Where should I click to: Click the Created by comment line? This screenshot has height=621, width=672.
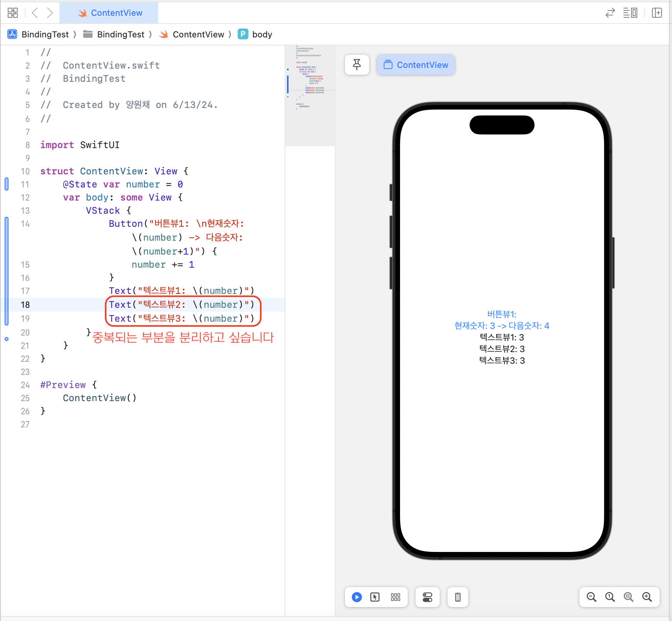pyautogui.click(x=129, y=105)
